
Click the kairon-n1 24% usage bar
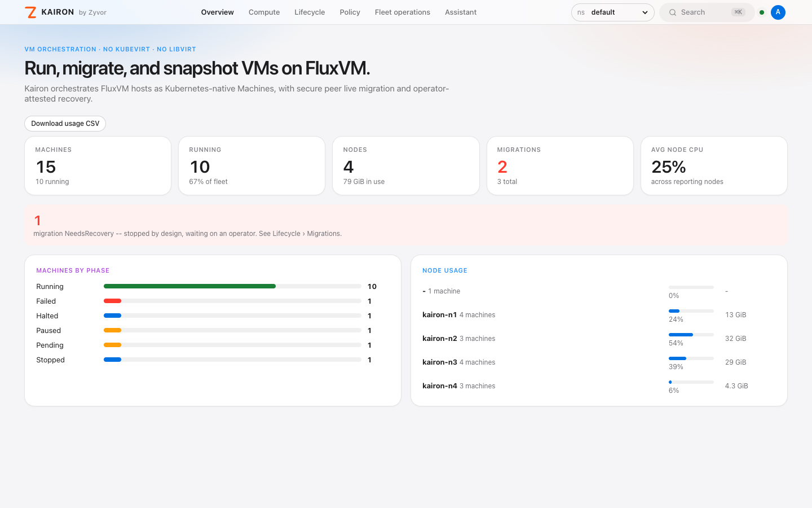691,311
